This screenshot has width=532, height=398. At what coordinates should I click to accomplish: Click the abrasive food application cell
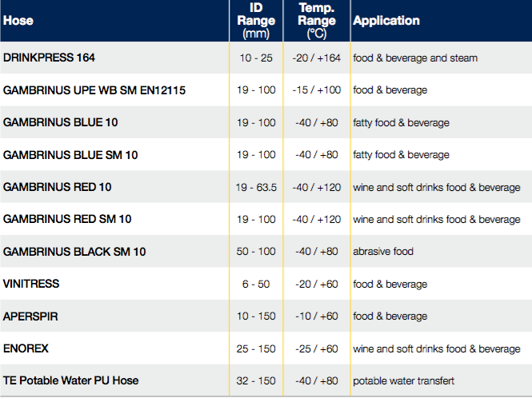(383, 252)
